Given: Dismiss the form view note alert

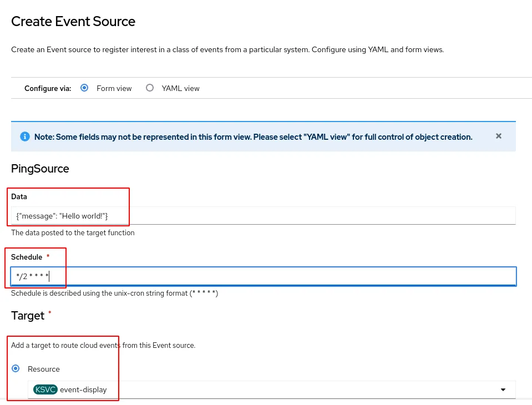Looking at the screenshot, I should 498,136.
